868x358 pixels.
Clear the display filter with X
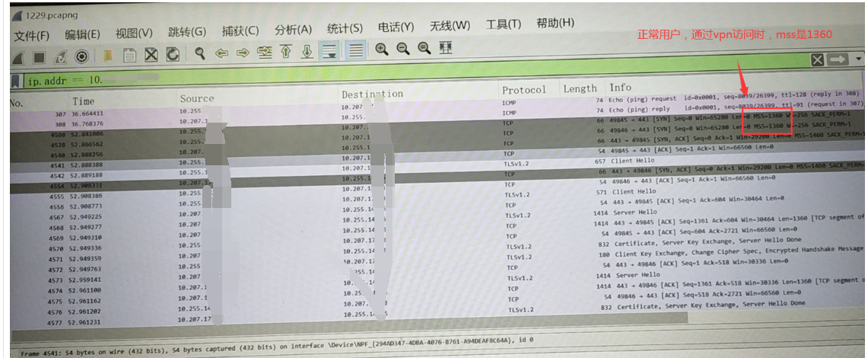point(819,60)
